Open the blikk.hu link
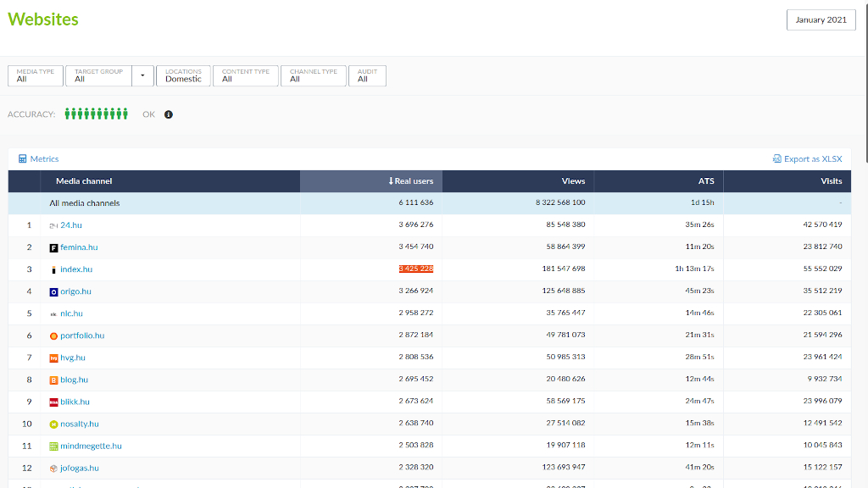 [75, 402]
